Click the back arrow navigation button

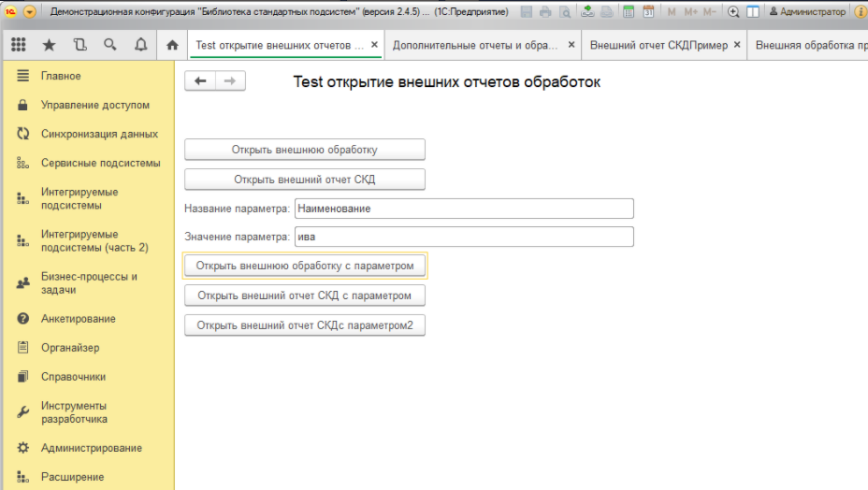(x=200, y=80)
